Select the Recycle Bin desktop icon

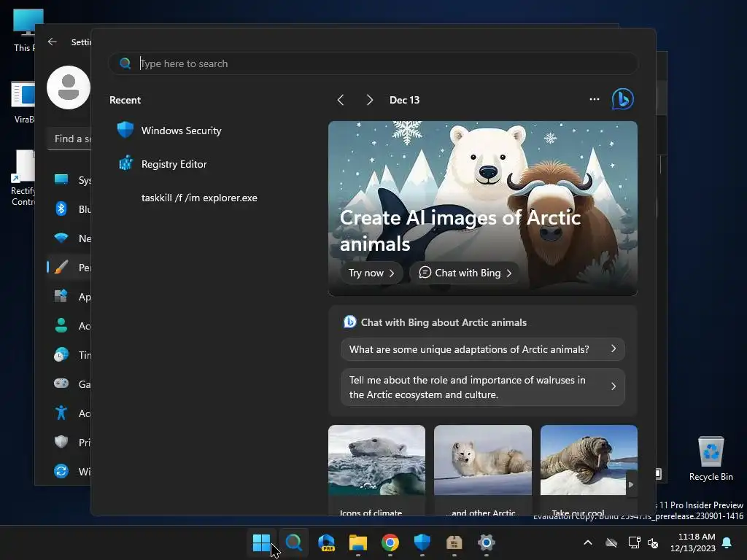tap(711, 459)
